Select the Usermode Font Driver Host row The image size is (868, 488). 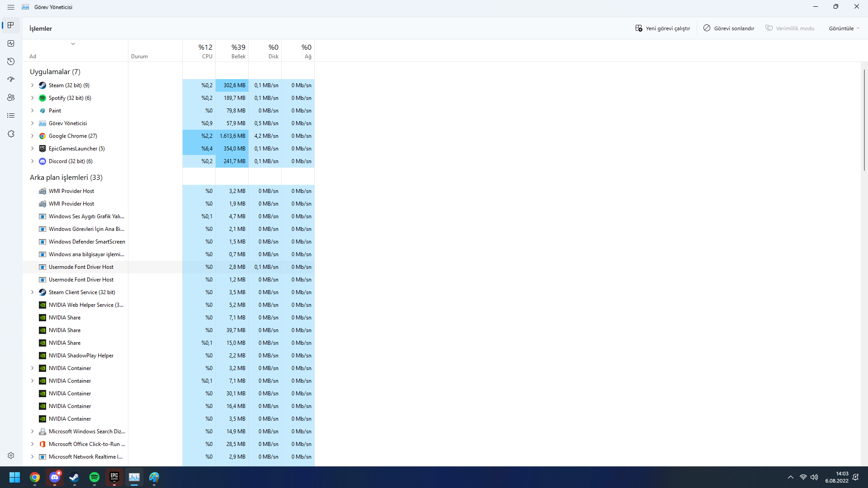(x=81, y=267)
